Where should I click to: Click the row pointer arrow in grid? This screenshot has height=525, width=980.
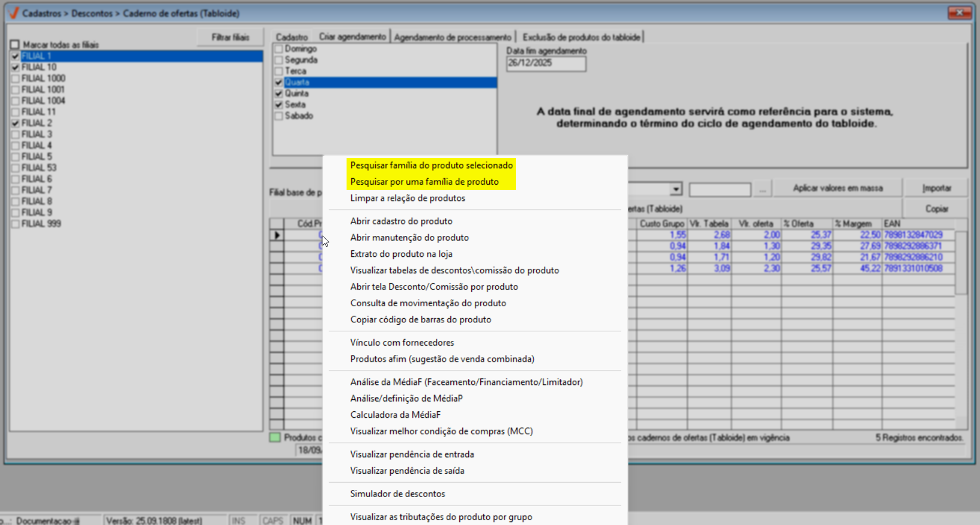[277, 235]
